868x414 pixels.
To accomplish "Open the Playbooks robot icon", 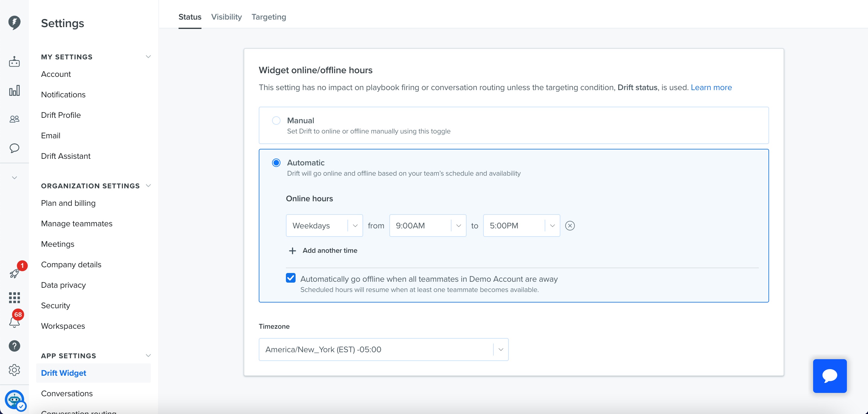I will click(14, 62).
